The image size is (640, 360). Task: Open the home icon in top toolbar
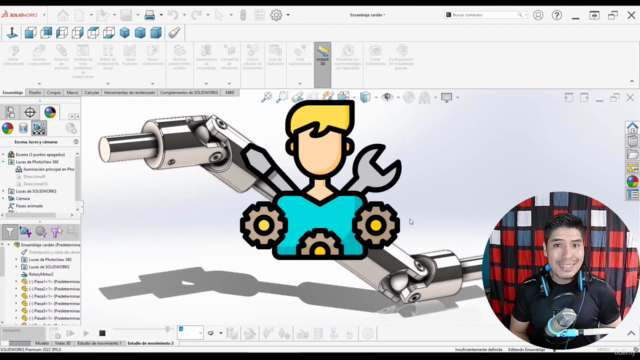click(x=63, y=16)
